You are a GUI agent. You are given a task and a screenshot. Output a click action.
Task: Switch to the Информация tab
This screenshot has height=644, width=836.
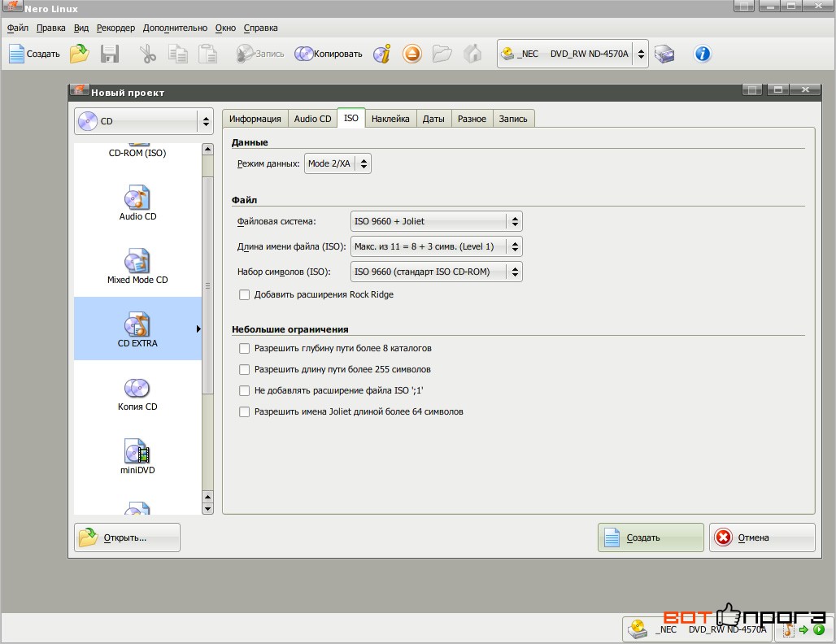pos(255,119)
